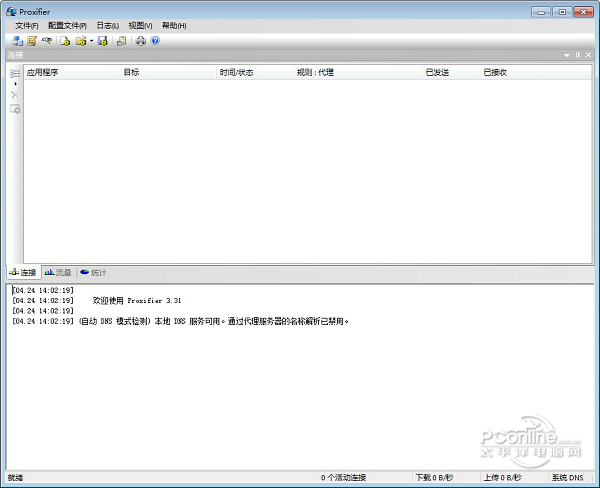Image resolution: width=600 pixels, height=488 pixels.
Task: Click the bottom sidebar connection icon
Action: pos(15,109)
